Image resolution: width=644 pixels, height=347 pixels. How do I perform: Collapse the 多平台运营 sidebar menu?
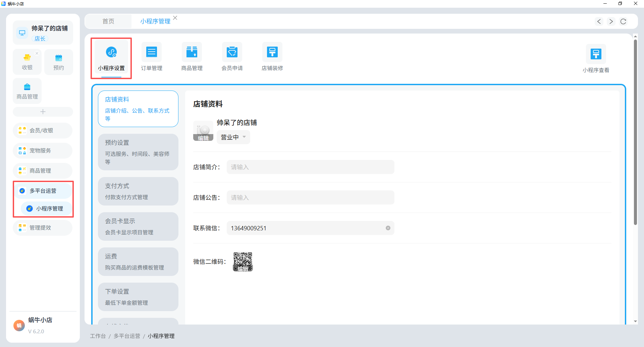43,191
